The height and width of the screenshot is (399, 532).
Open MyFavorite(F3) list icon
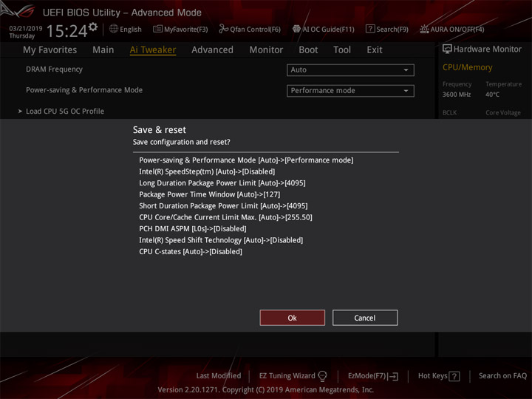click(x=157, y=29)
